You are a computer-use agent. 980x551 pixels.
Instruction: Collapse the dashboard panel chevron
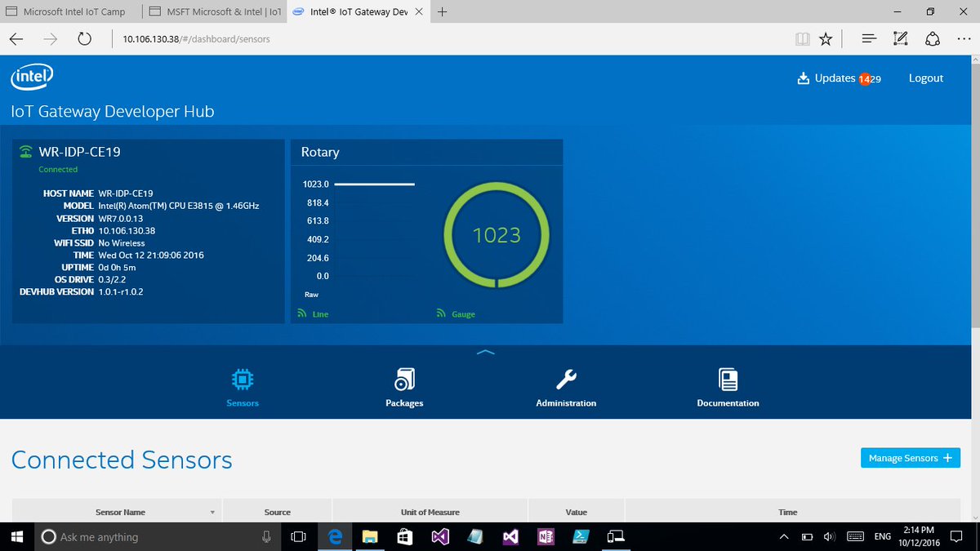pos(485,353)
